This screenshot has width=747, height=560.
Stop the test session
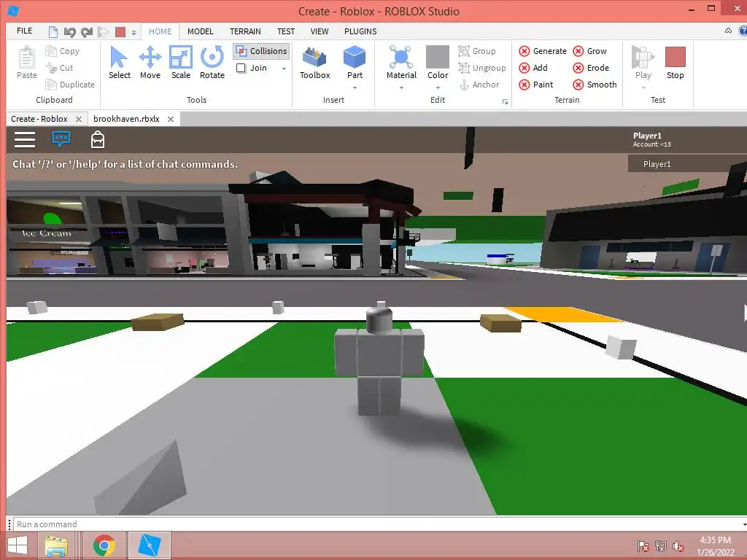(x=675, y=63)
